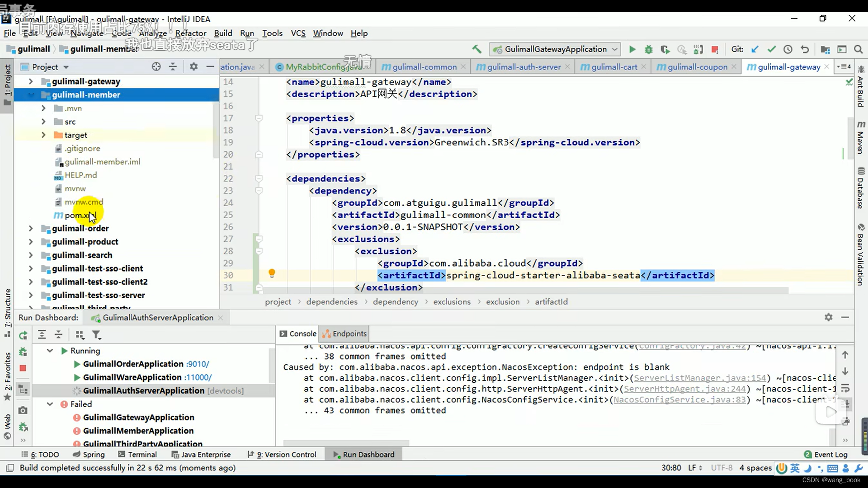Collapse the Running group in dashboard
Image resolution: width=868 pixels, height=488 pixels.
coord(50,351)
